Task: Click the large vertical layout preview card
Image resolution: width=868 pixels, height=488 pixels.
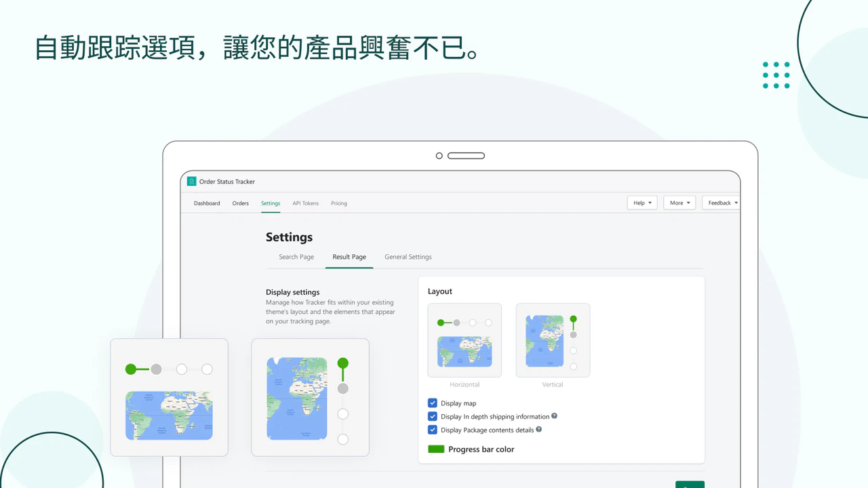Action: [x=310, y=397]
